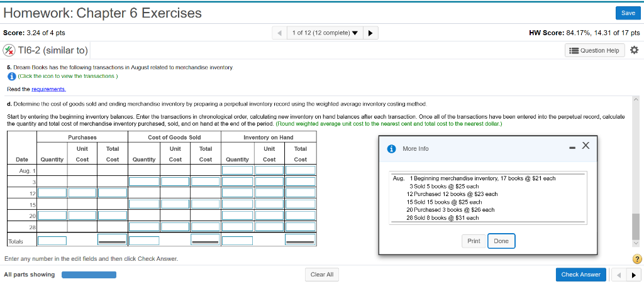Open Question Help menu
Image resolution: width=644 pixels, height=284 pixels.
(x=595, y=50)
